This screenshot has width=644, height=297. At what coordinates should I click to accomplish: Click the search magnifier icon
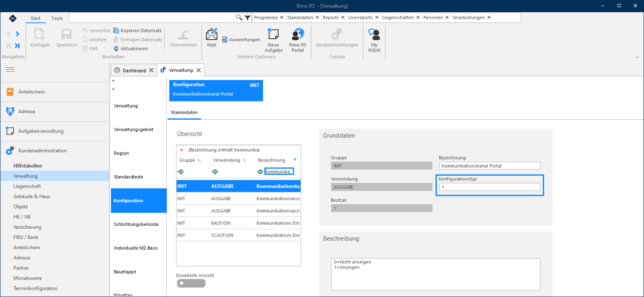point(239,17)
